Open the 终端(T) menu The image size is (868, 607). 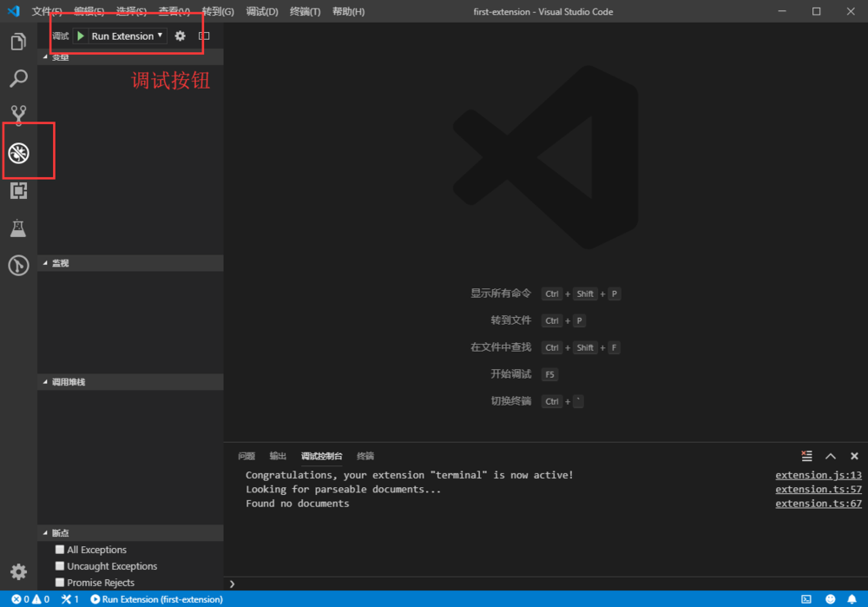pos(305,11)
